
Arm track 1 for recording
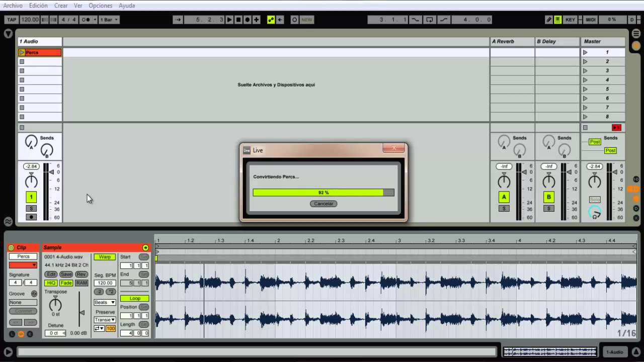tap(31, 217)
